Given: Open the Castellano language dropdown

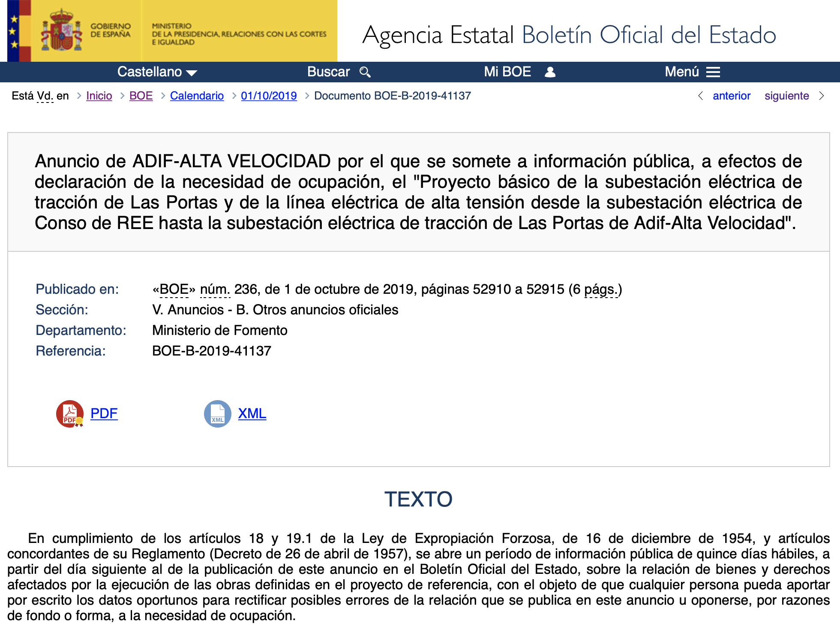Looking at the screenshot, I should [157, 72].
